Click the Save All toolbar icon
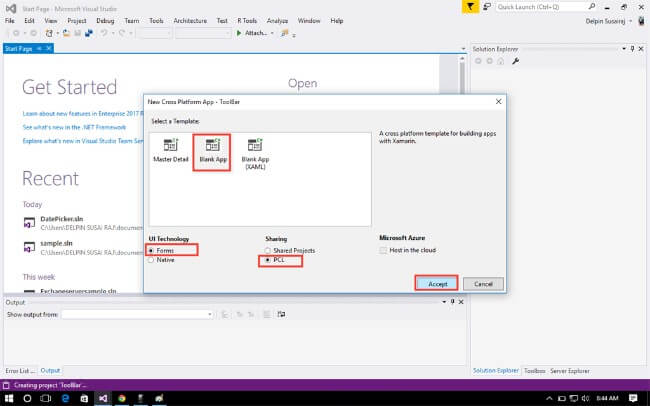 click(88, 33)
